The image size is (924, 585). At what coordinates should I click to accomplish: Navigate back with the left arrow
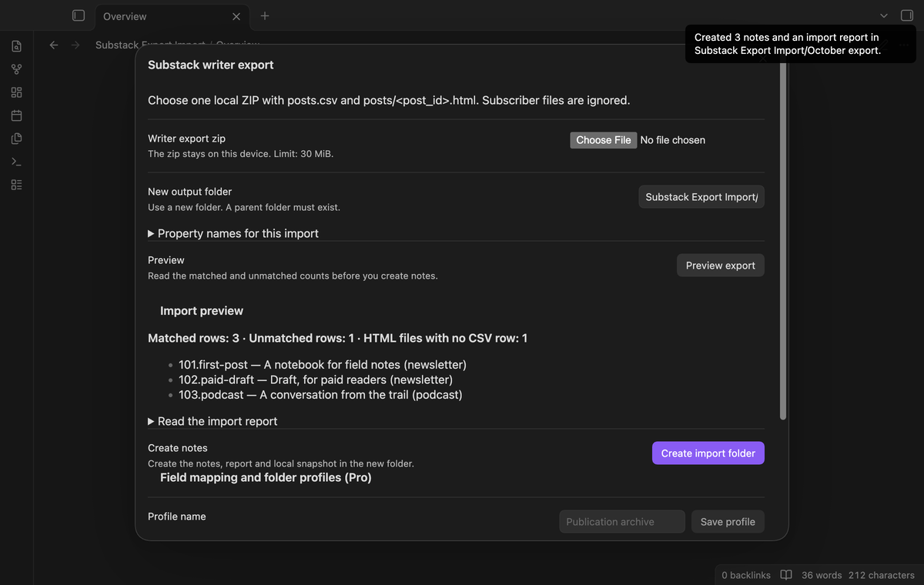54,45
